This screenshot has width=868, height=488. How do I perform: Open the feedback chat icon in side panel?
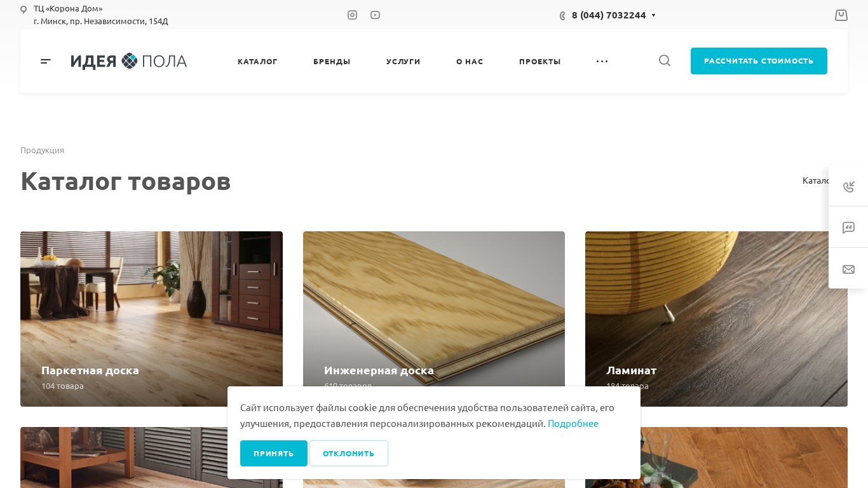pos(848,227)
